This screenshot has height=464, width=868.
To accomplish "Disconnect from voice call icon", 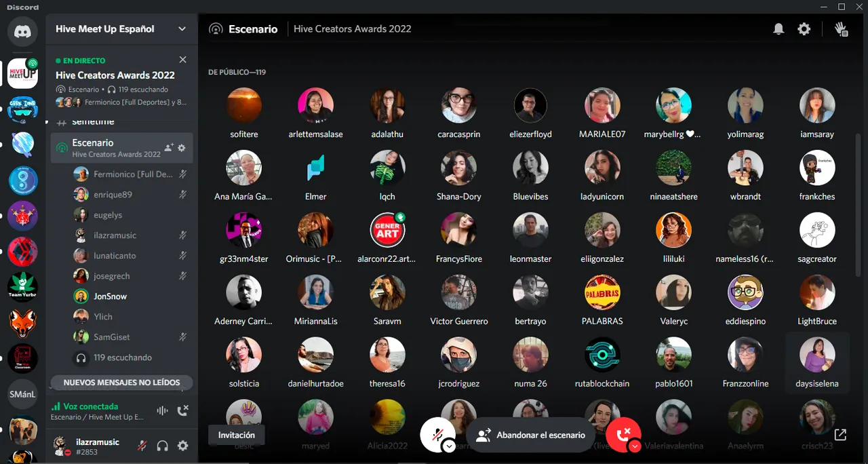I will pos(182,410).
